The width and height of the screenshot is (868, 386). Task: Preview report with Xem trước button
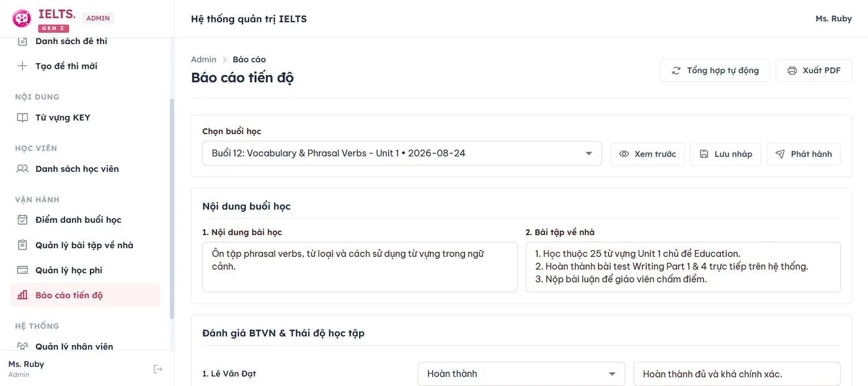[x=648, y=154]
